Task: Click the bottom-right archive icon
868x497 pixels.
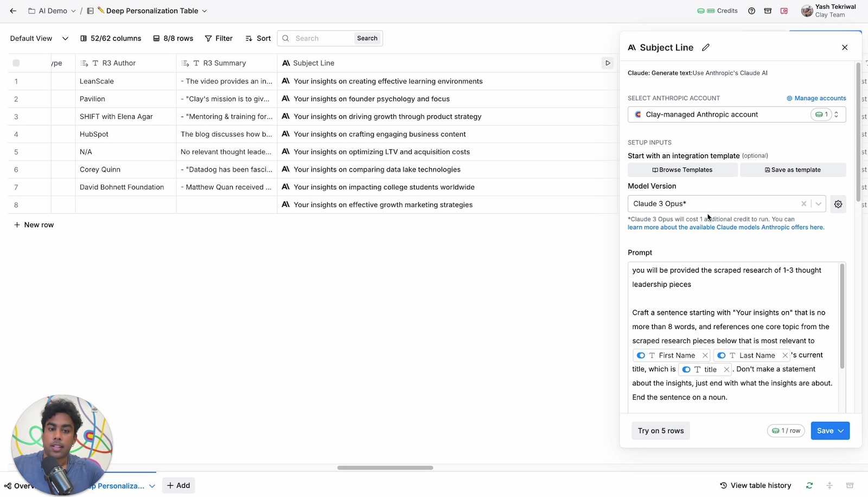Action: [x=850, y=486]
